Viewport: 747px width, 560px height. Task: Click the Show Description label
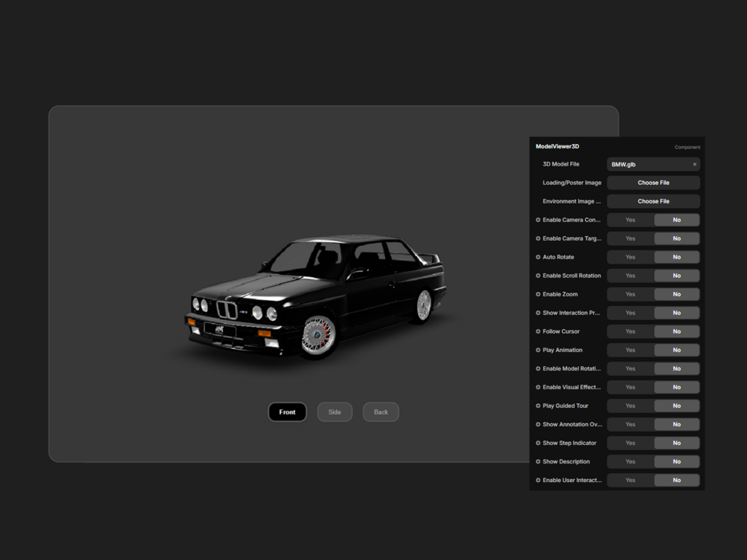tap(566, 461)
